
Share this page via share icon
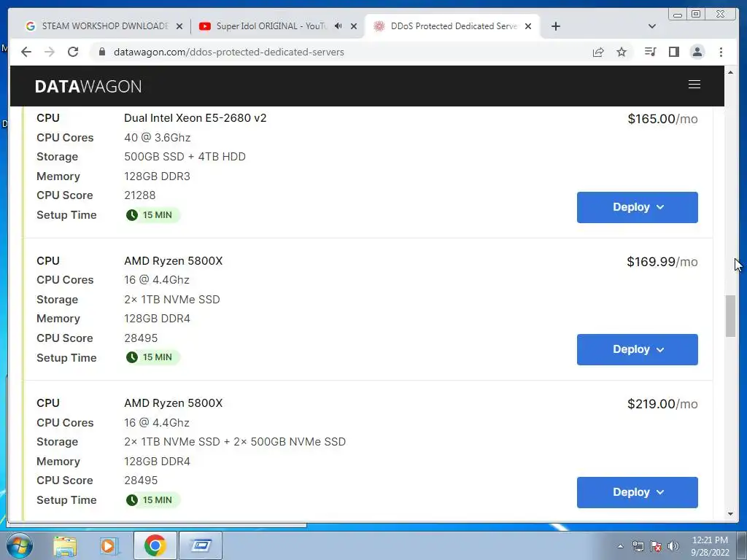(x=598, y=52)
